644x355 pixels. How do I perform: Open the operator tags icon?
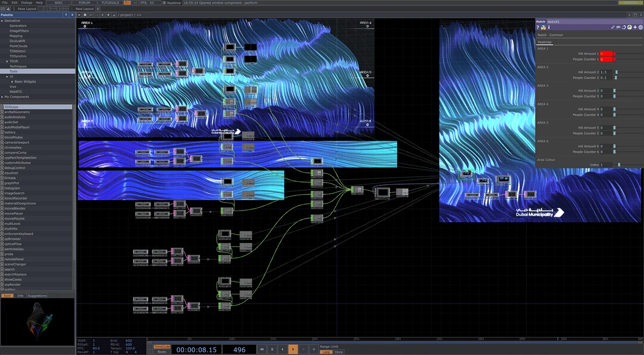[x=624, y=27]
